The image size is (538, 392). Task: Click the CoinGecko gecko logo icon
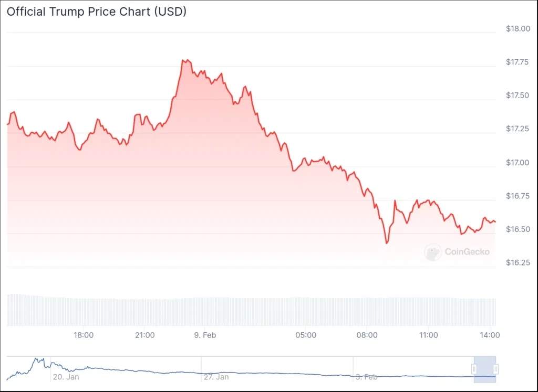click(433, 252)
